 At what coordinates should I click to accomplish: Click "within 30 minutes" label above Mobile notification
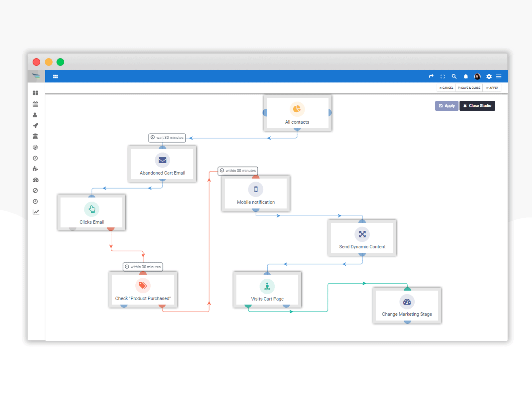pyautogui.click(x=238, y=171)
